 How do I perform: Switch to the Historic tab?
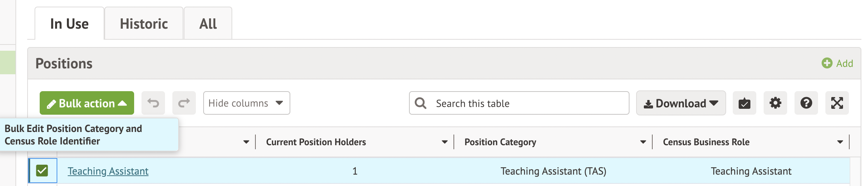pos(144,24)
